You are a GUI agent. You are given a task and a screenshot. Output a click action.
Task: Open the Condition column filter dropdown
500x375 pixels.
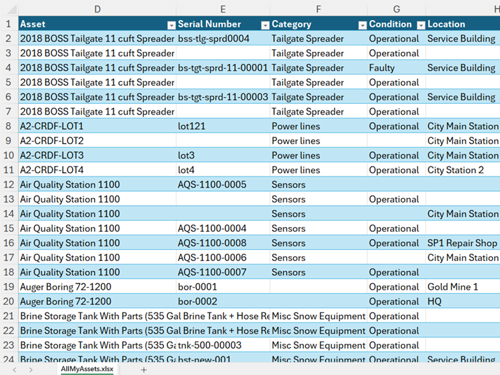pos(421,25)
